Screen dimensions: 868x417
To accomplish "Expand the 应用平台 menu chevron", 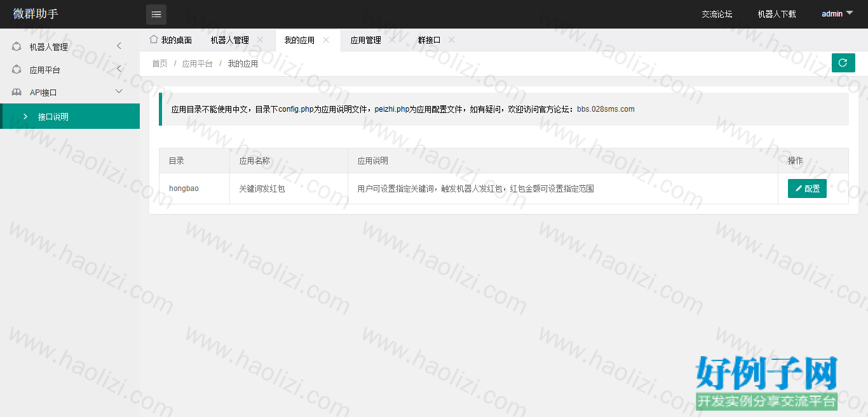I will coord(119,69).
